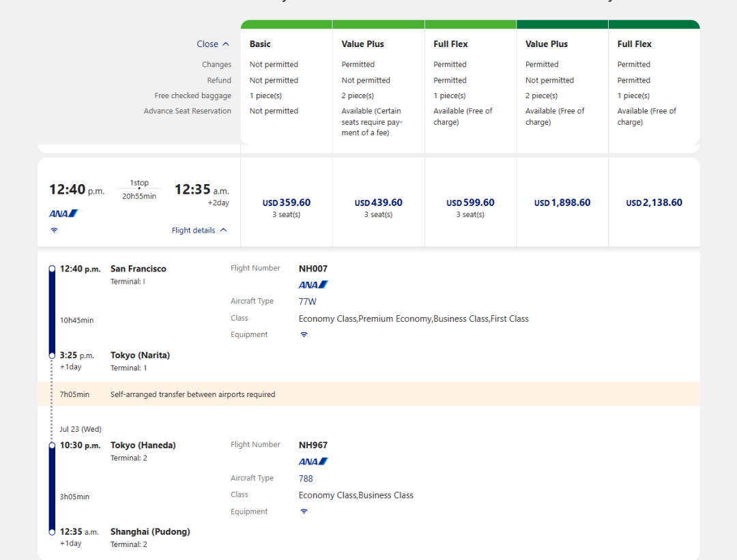The image size is (737, 560).
Task: Click the Wi-Fi equipment icon for flight NH967
Action: coord(304,512)
